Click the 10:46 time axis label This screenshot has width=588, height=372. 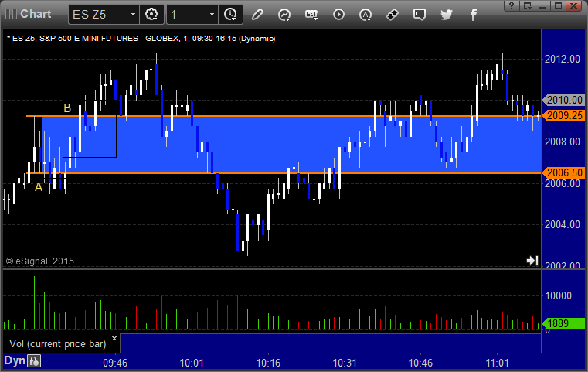point(420,363)
